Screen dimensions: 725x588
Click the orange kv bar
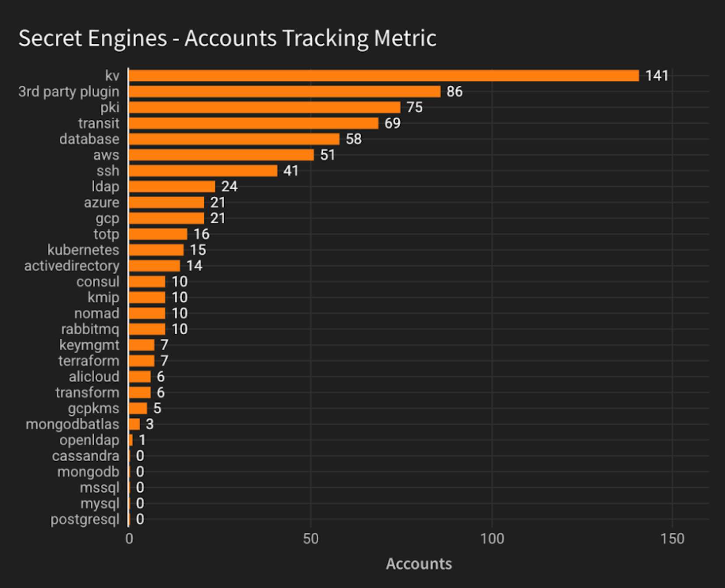[384, 76]
